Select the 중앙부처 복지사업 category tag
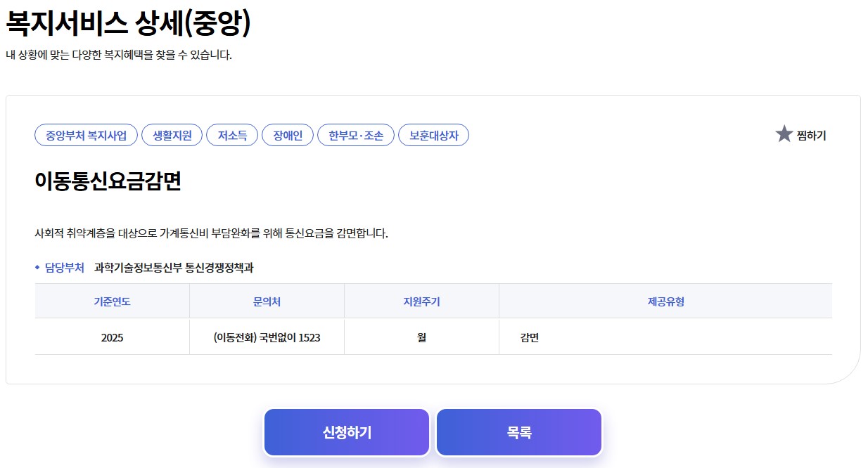 tap(86, 135)
